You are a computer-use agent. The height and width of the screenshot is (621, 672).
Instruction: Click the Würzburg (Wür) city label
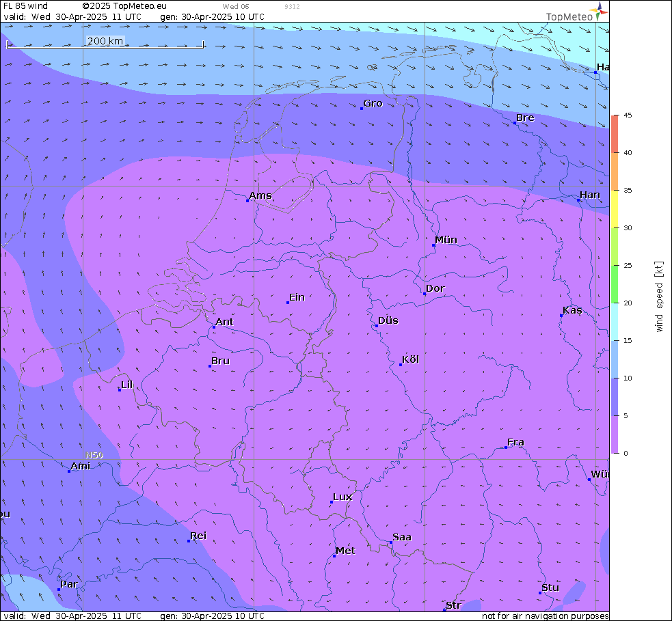click(x=600, y=474)
